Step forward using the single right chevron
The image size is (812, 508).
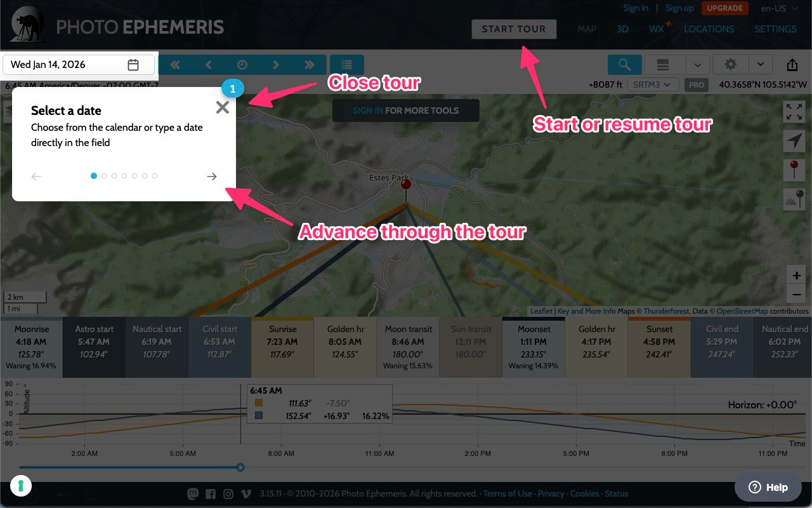pyautogui.click(x=276, y=65)
